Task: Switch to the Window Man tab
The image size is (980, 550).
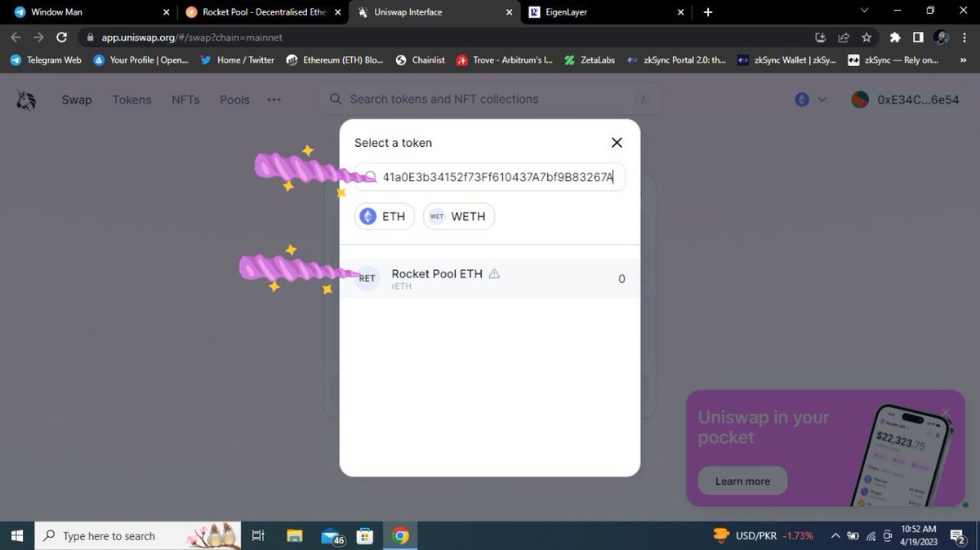Action: (90, 12)
